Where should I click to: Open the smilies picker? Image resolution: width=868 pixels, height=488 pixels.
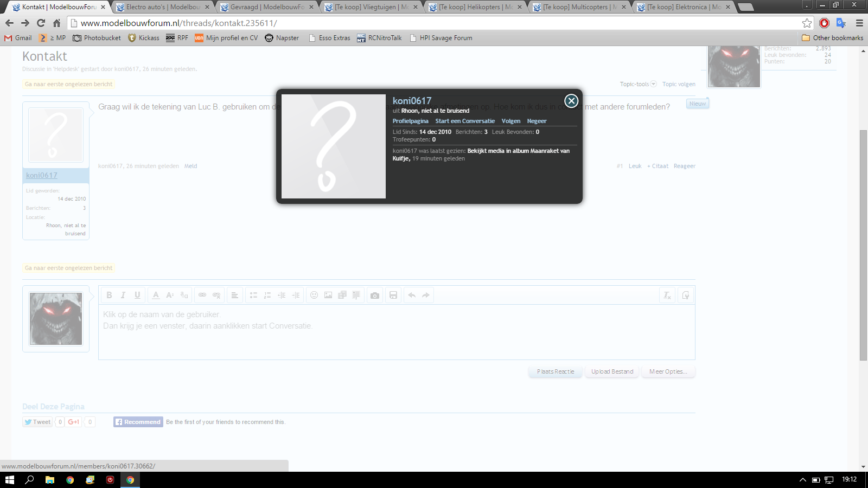[314, 295]
